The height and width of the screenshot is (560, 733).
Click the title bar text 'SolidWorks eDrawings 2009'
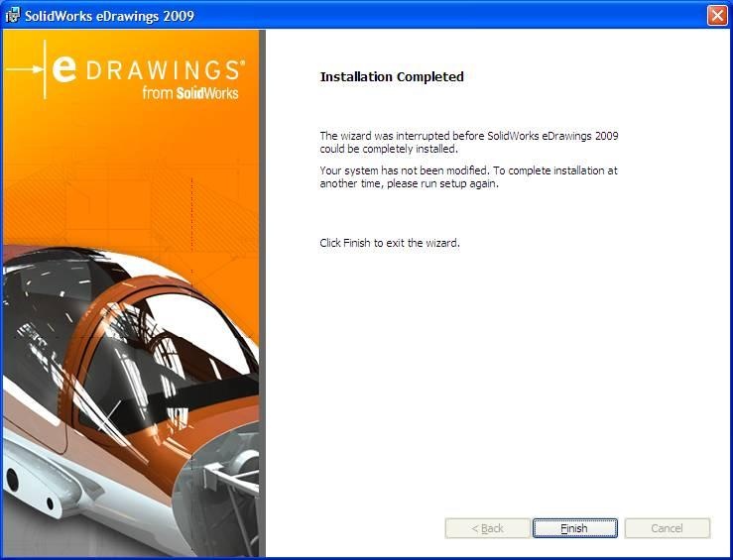pos(109,16)
